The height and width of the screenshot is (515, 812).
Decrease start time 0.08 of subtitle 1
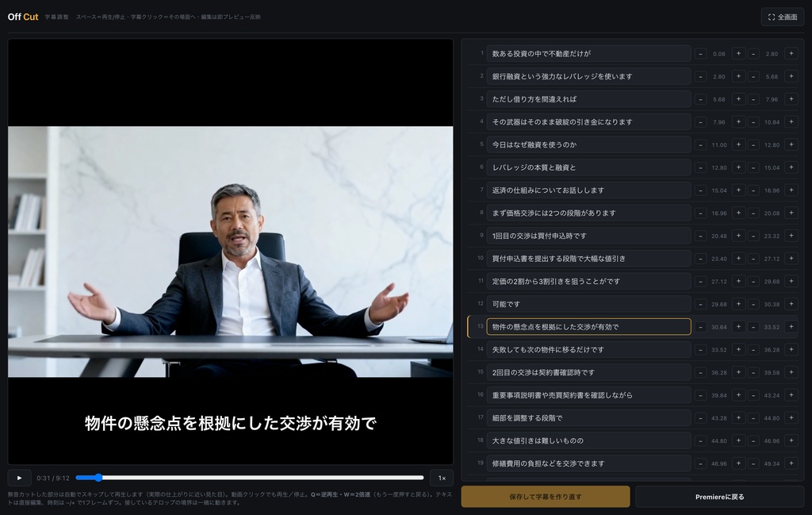point(701,53)
